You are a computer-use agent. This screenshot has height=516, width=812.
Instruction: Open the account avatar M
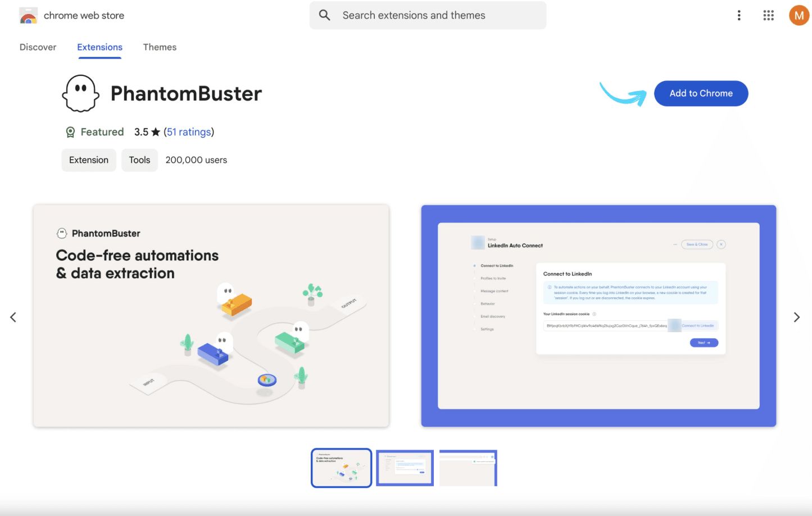(x=799, y=16)
